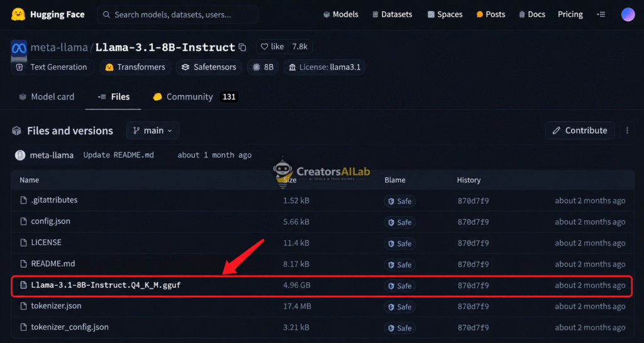Open commit 870d7f9 for tokenizer.json
644x343 pixels.
[x=473, y=307]
